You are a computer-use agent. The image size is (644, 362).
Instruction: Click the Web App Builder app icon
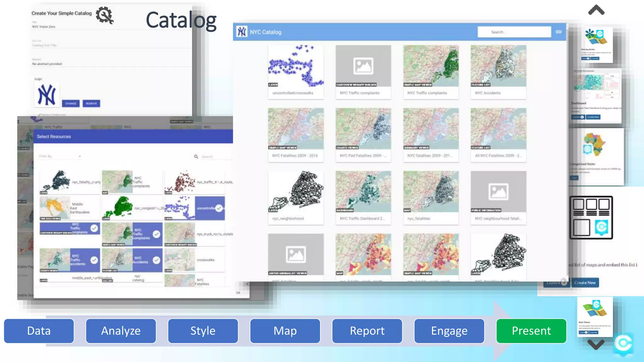pos(596,38)
